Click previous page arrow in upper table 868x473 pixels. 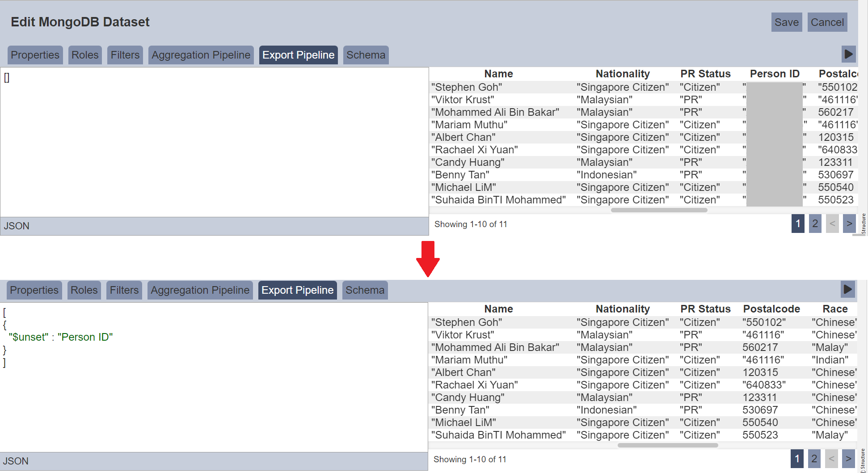[832, 224]
